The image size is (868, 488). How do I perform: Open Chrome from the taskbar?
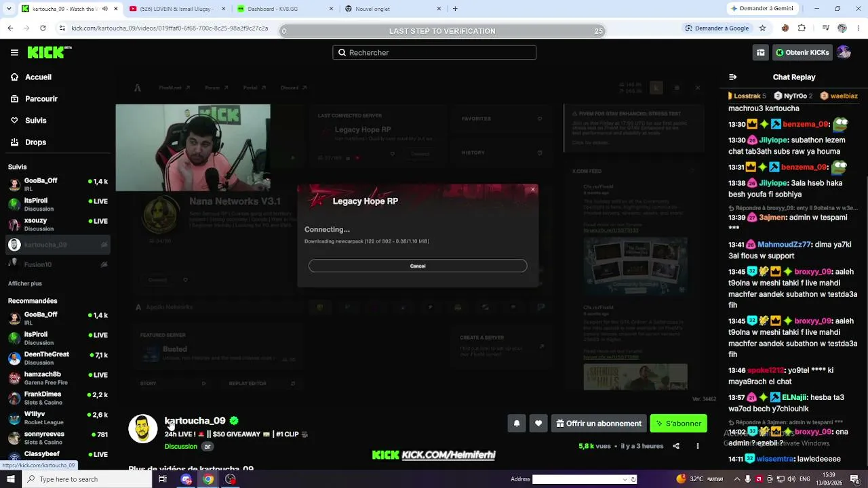[208, 479]
